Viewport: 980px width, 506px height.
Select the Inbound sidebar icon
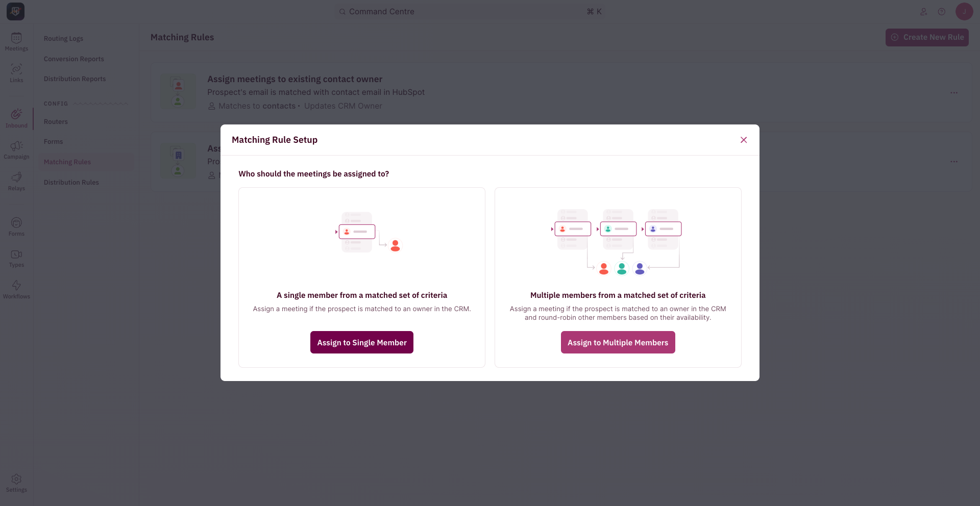point(16,119)
